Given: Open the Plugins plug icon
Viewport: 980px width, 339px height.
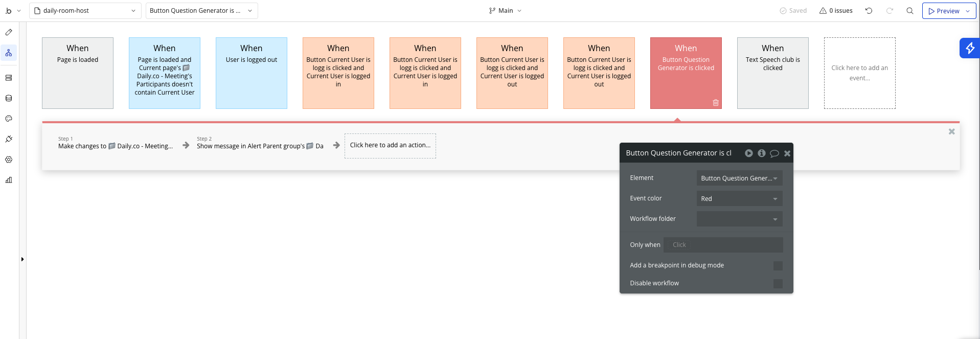Looking at the screenshot, I should click(x=9, y=139).
